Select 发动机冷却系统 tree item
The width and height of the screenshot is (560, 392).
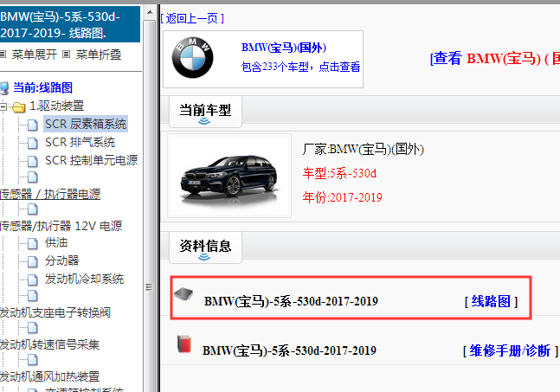pos(84,279)
